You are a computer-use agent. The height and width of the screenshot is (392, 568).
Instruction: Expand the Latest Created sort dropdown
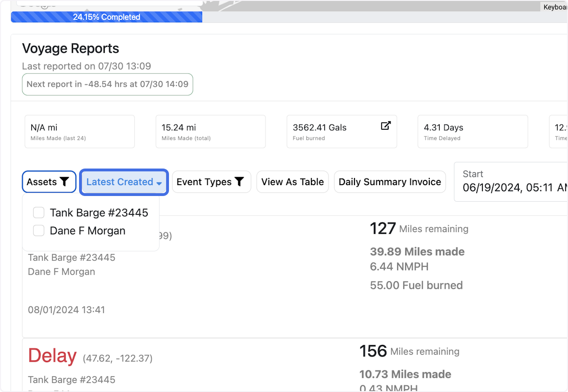click(x=124, y=182)
